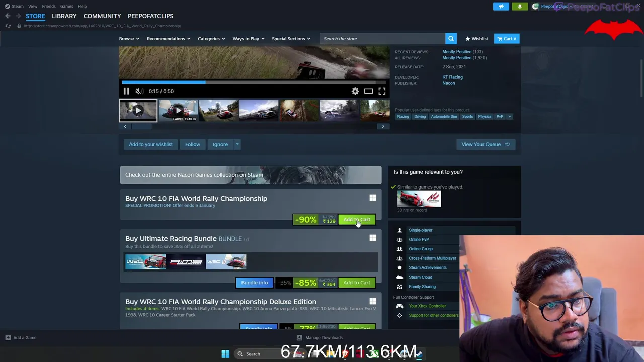The height and width of the screenshot is (362, 644).
Task: Open notifications bell icon
Action: click(520, 6)
